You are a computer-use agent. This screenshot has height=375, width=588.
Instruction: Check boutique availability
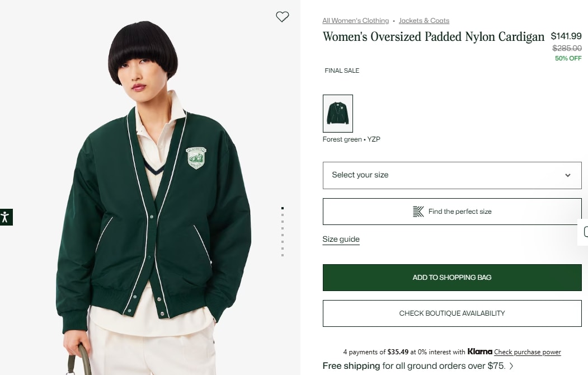(x=452, y=313)
